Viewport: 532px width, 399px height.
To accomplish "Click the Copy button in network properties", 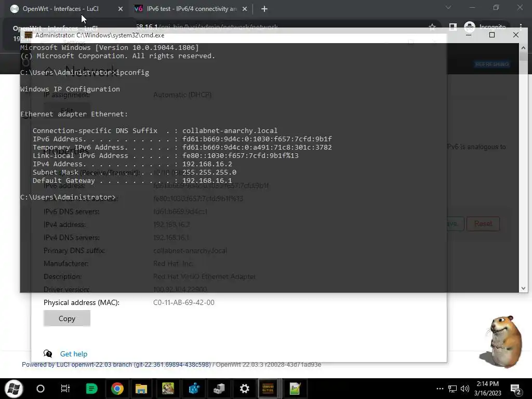I will click(67, 318).
